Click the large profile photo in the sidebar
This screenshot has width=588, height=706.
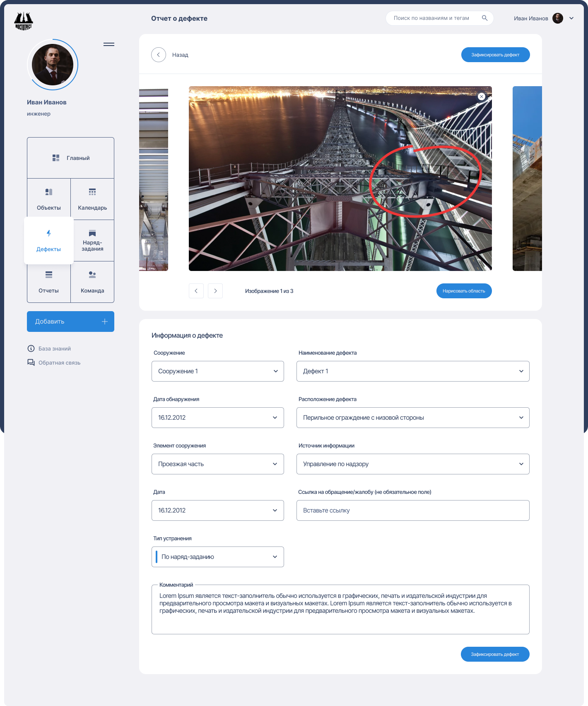point(53,65)
